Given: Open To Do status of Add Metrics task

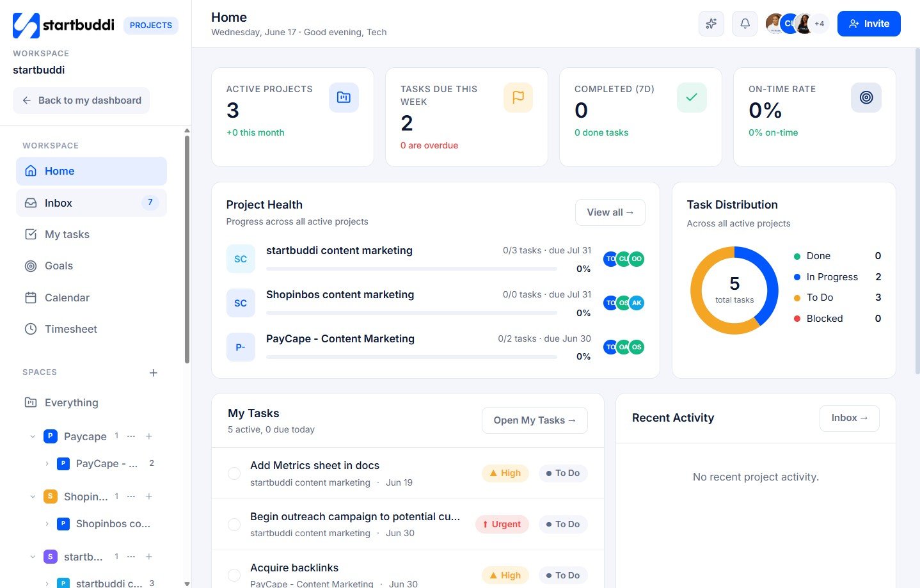Looking at the screenshot, I should [562, 473].
